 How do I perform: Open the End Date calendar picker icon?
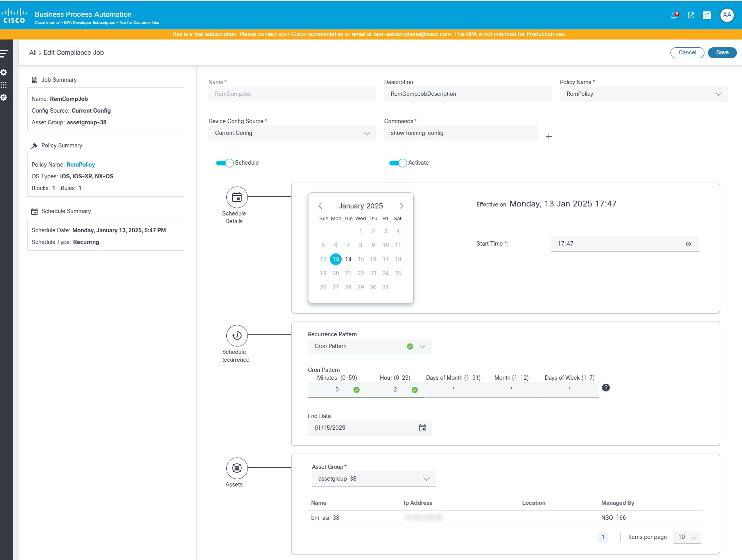click(423, 428)
